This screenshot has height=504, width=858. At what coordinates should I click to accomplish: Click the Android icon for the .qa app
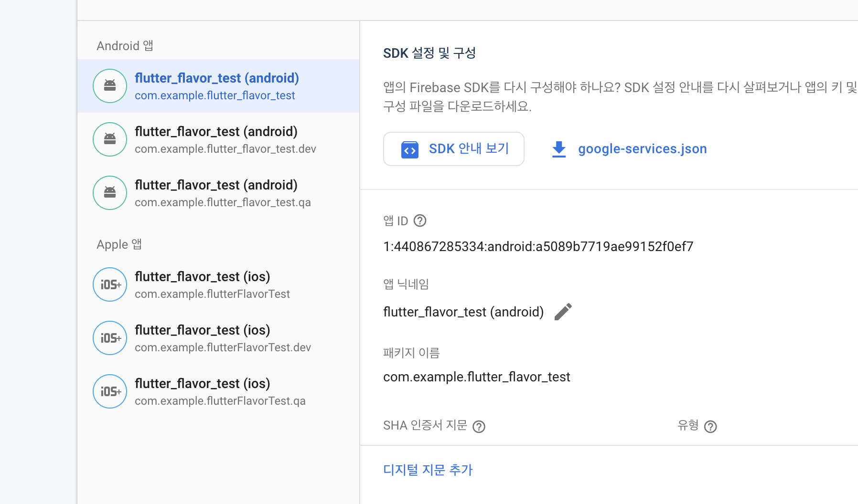[x=110, y=193]
